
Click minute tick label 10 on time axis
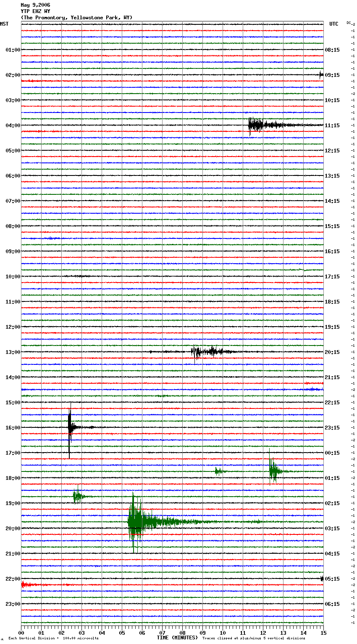(x=223, y=633)
